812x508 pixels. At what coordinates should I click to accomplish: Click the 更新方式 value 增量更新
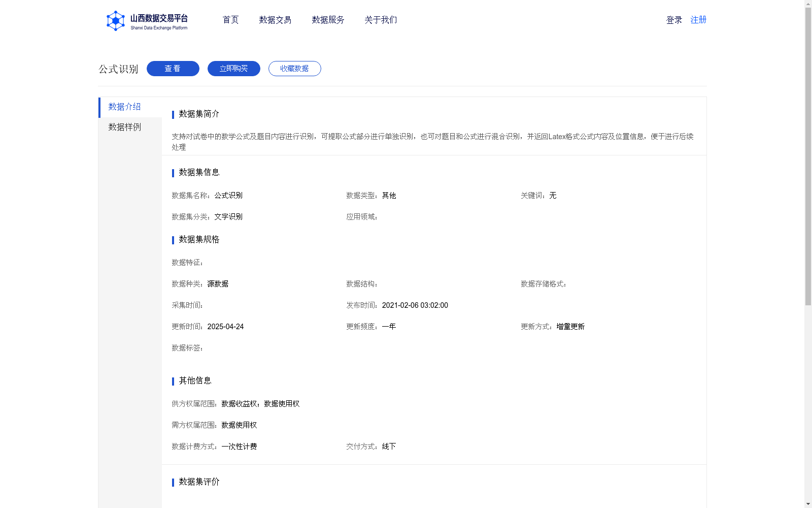pos(570,327)
